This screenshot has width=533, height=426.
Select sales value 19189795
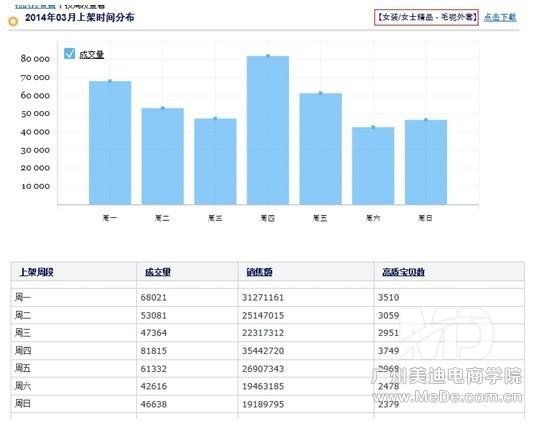click(x=263, y=404)
